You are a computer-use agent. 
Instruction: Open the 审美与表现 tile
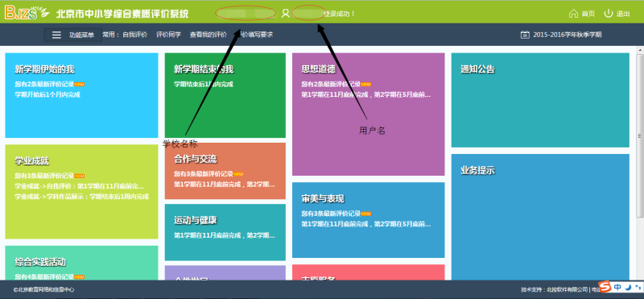369,220
